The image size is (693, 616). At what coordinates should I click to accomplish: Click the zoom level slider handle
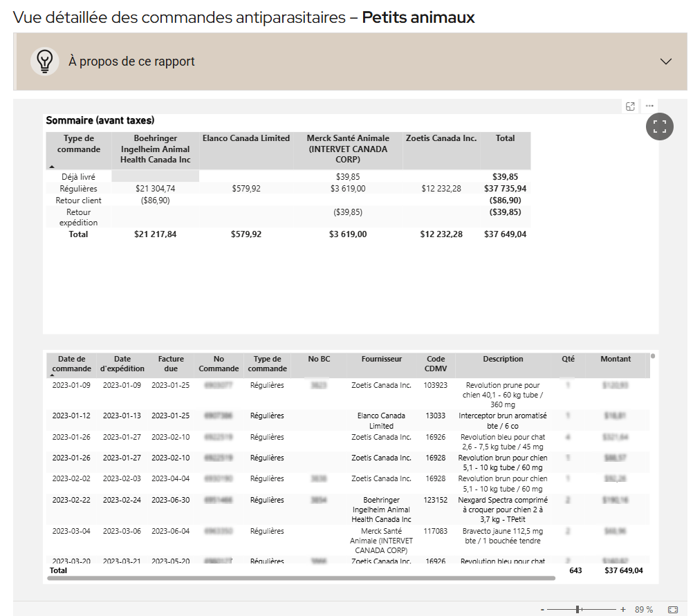[x=578, y=609]
